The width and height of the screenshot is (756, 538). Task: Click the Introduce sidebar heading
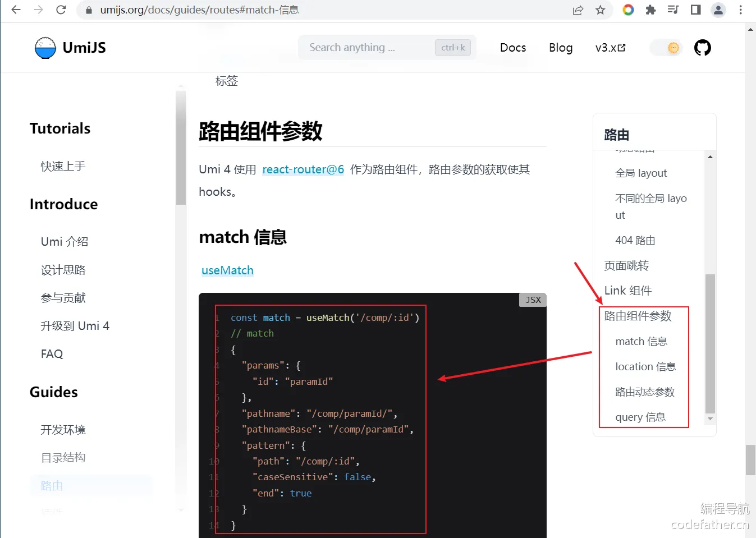coord(63,204)
